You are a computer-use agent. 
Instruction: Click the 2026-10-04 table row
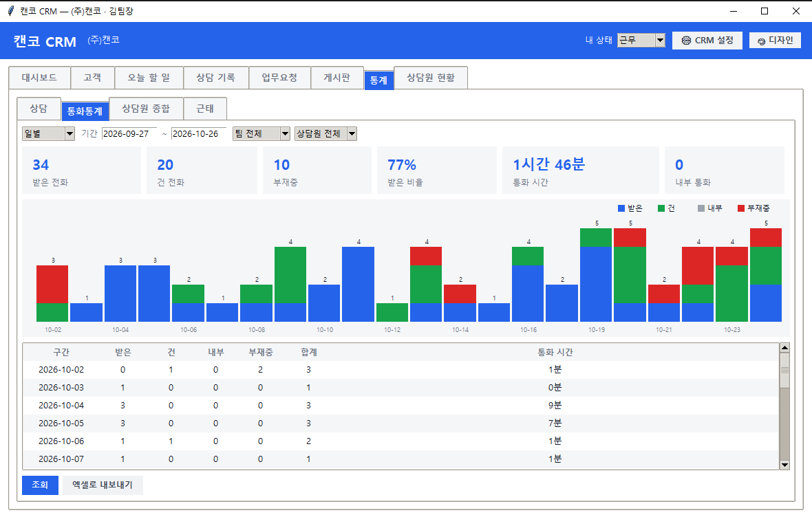(x=400, y=406)
